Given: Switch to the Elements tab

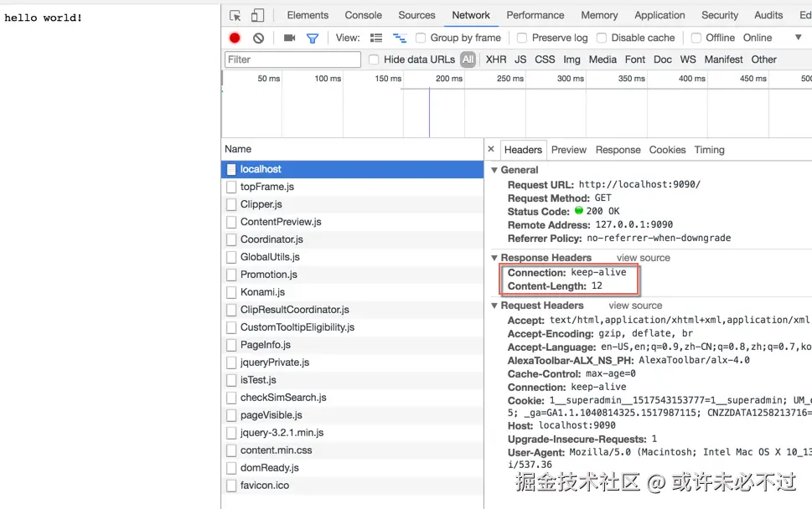Looking at the screenshot, I should 308,15.
